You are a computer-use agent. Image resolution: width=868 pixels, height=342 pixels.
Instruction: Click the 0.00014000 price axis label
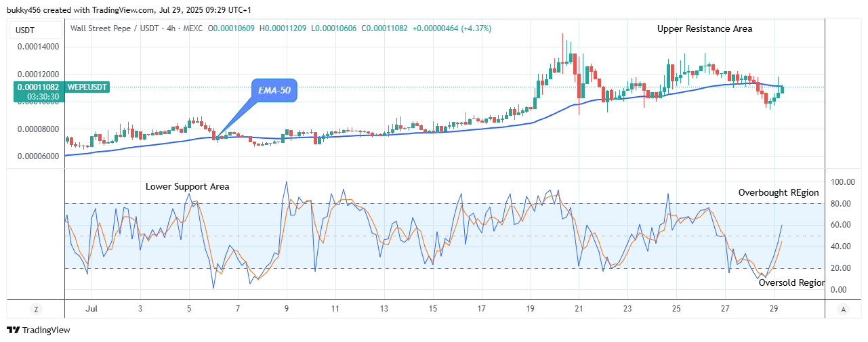[x=38, y=47]
